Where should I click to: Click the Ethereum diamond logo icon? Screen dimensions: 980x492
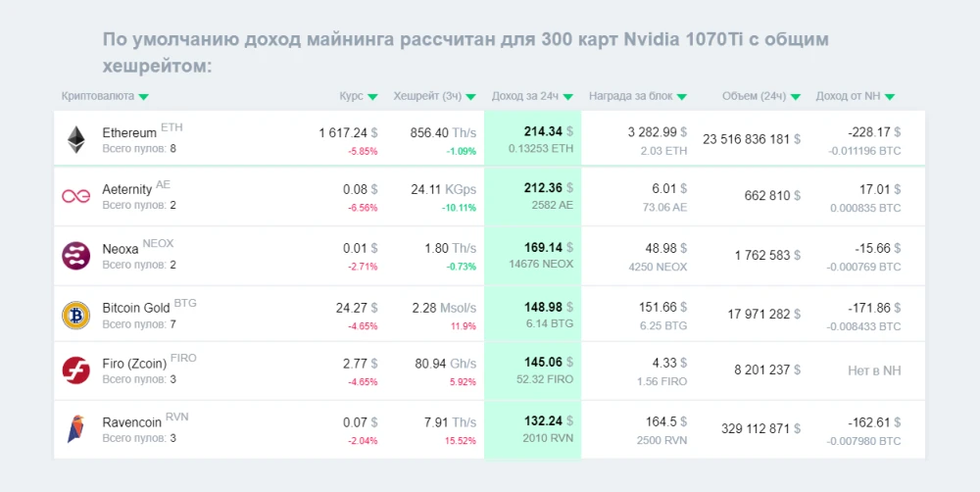point(76,139)
